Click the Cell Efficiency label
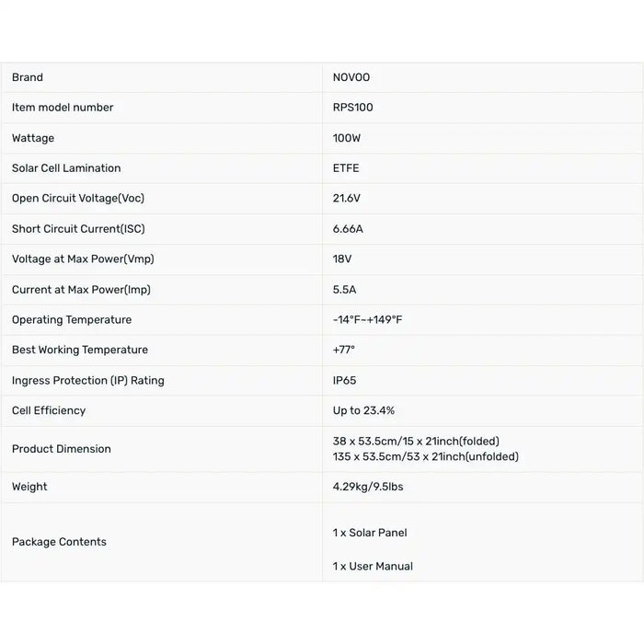This screenshot has height=644, width=644. [49, 410]
